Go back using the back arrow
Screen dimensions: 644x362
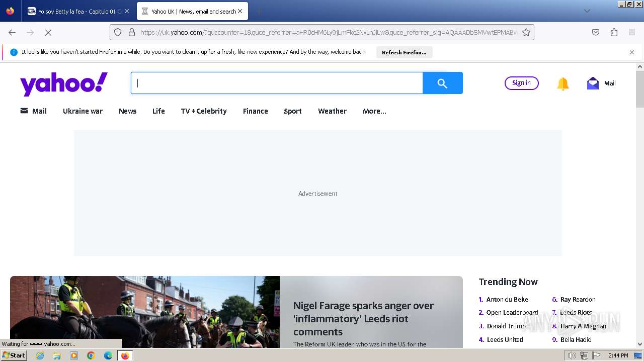(12, 32)
